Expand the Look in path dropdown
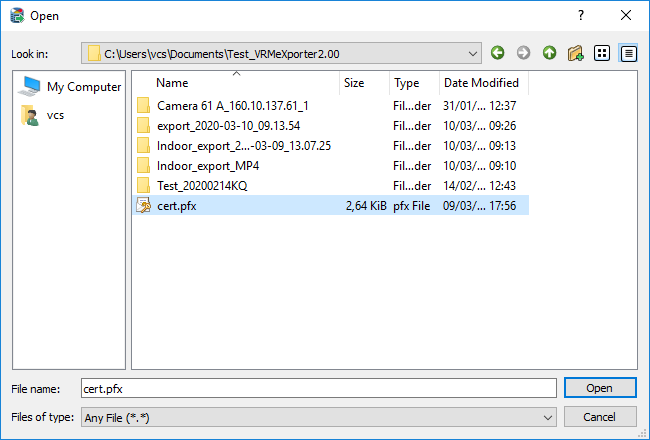Screen dimensions: 650x440 (473, 54)
